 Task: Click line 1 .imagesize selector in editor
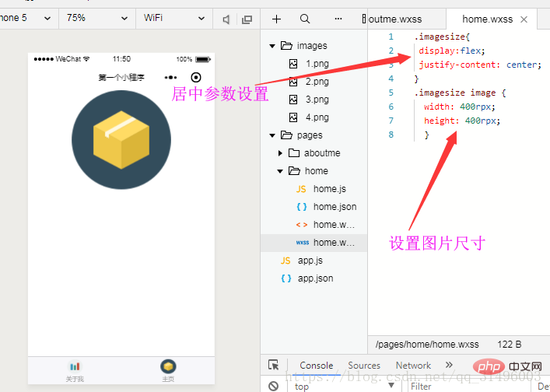[x=442, y=37]
